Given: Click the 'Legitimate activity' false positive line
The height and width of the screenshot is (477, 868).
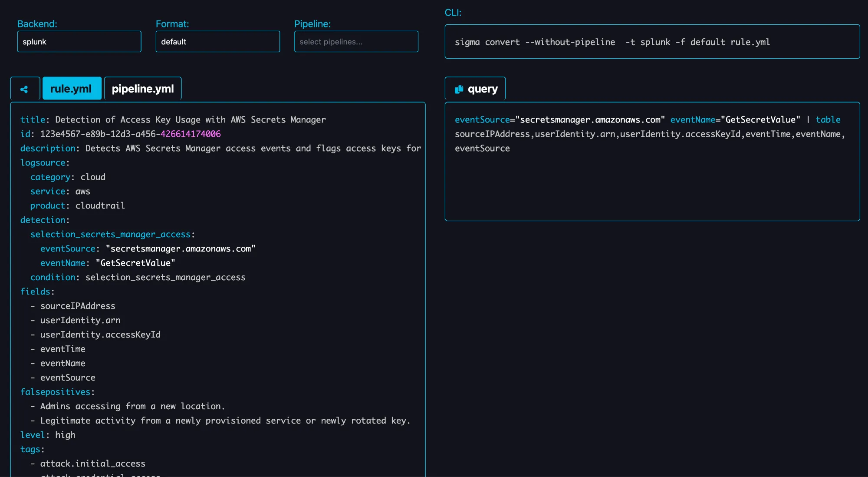Looking at the screenshot, I should (x=220, y=421).
